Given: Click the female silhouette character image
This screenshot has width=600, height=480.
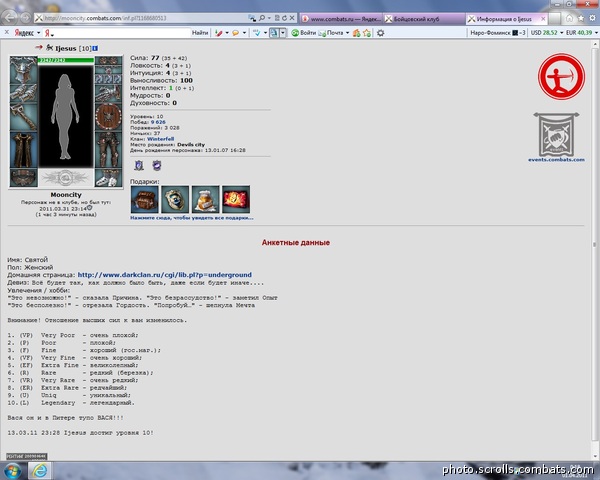Looking at the screenshot, I should 65,117.
